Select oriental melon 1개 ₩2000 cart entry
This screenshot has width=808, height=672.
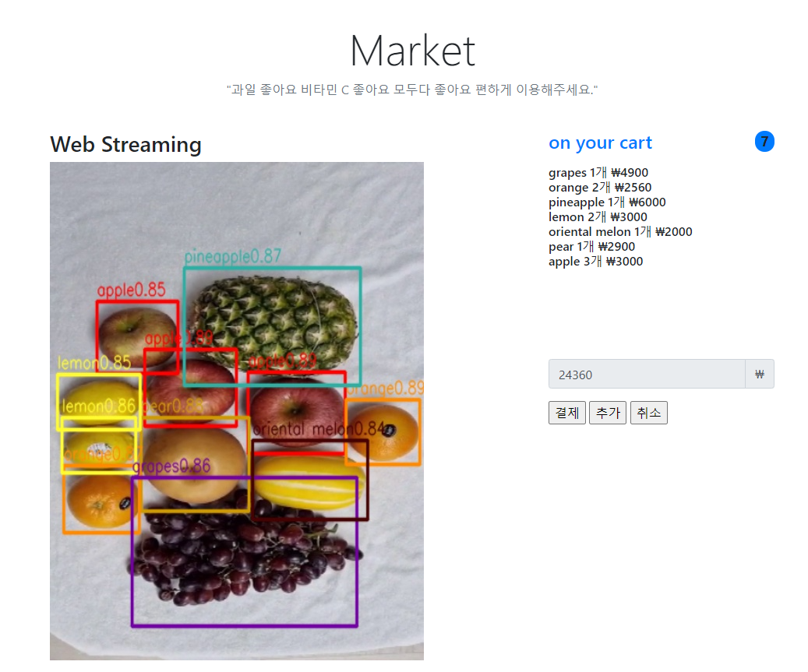[620, 232]
